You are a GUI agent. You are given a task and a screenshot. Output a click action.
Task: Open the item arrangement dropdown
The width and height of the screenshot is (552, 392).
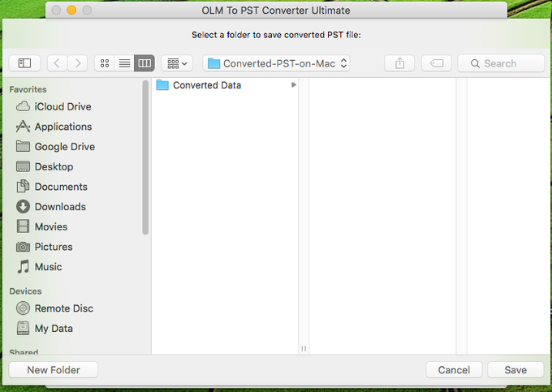(x=177, y=63)
